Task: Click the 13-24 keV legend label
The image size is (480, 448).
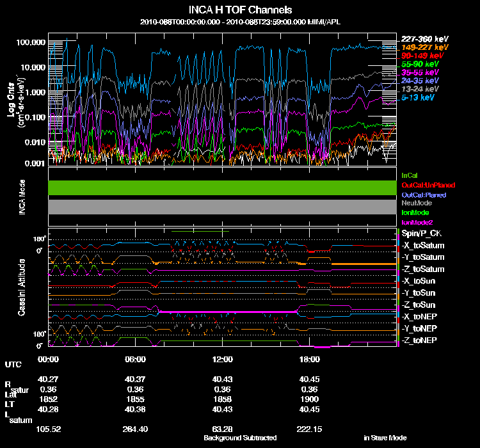Action: [420, 89]
